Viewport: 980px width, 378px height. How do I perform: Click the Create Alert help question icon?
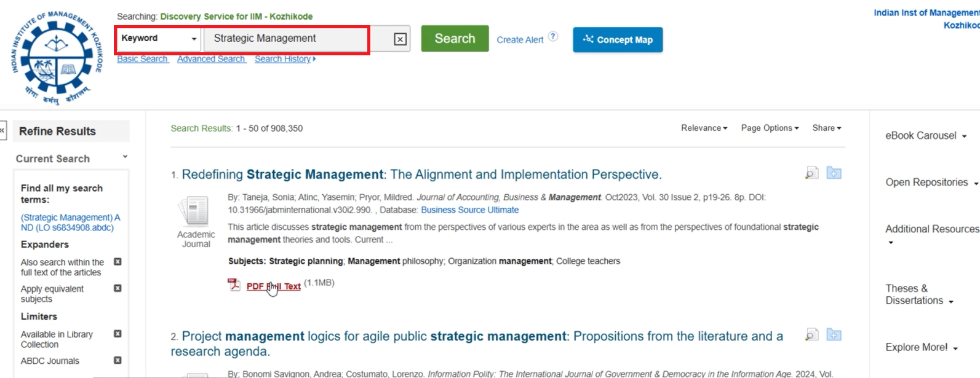[x=553, y=36]
